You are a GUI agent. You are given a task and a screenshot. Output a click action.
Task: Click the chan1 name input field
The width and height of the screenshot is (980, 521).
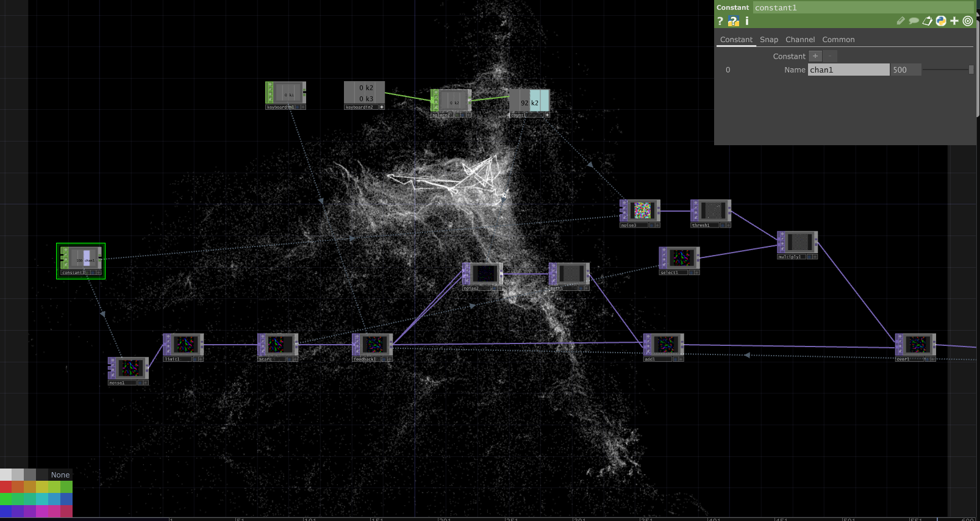click(x=848, y=70)
